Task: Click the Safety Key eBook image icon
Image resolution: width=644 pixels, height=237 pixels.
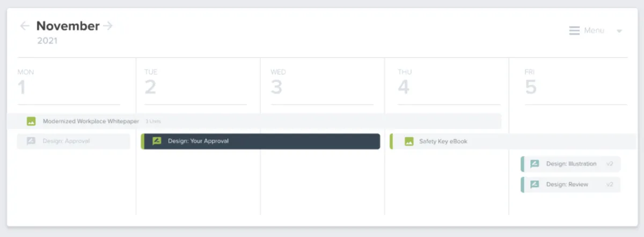Action: (x=409, y=141)
